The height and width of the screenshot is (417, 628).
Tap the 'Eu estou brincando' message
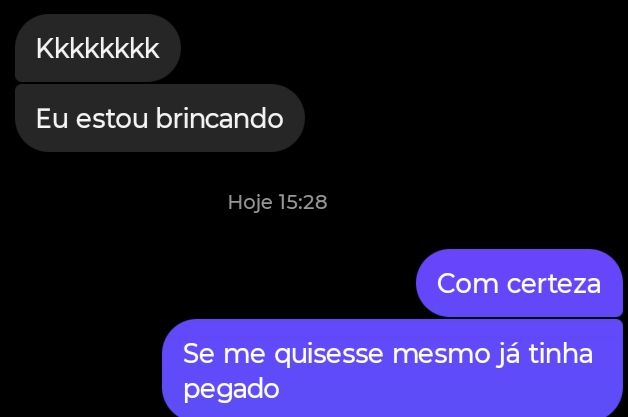click(x=160, y=118)
